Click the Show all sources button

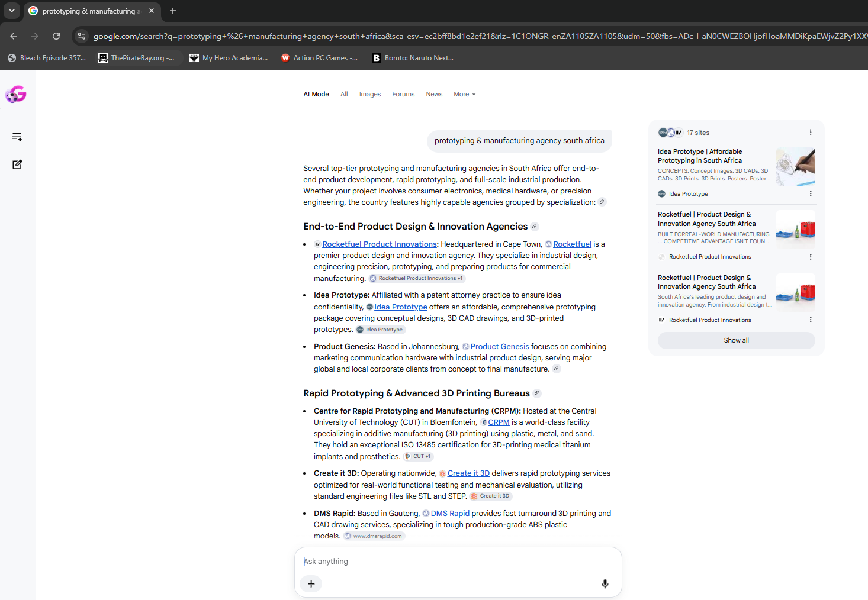pyautogui.click(x=737, y=340)
